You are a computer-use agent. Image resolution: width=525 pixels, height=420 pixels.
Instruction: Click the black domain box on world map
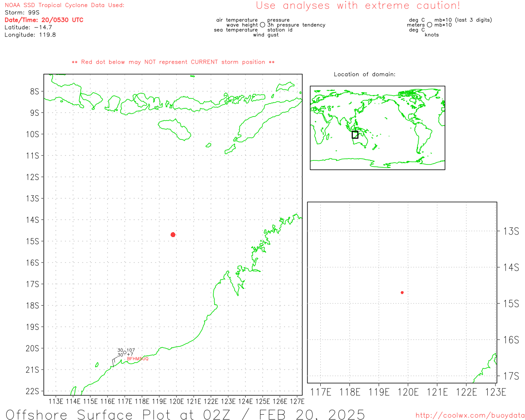click(x=355, y=135)
